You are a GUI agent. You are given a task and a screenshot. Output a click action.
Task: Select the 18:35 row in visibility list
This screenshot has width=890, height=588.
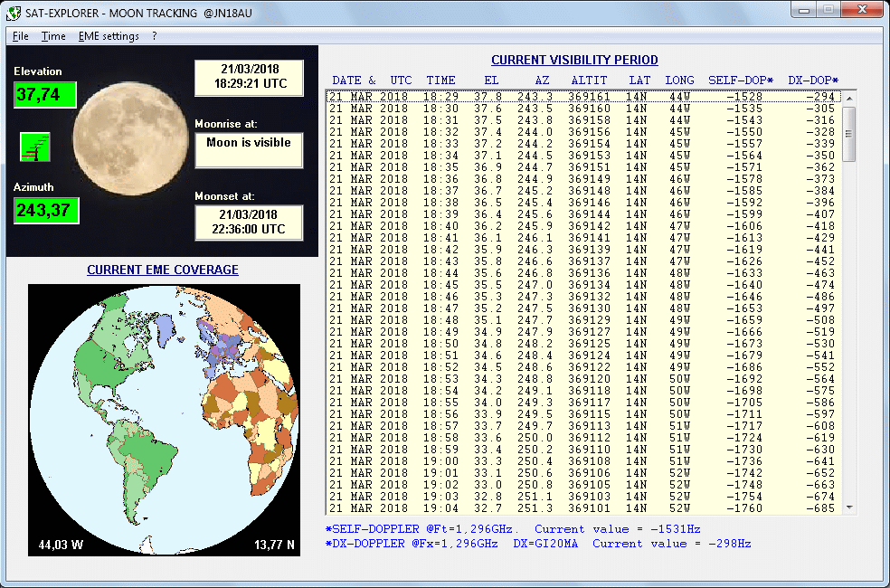coord(583,167)
